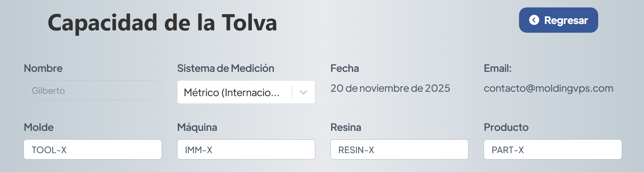Click the back arrow icon in Regresar
This screenshot has width=644, height=172.
click(534, 20)
